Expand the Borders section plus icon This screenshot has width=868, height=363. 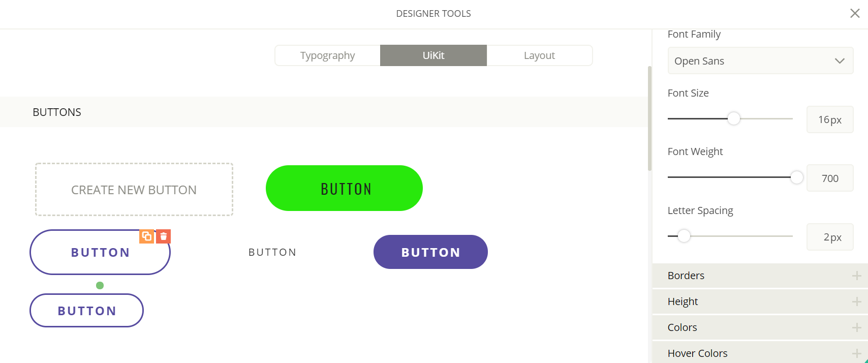click(x=856, y=276)
